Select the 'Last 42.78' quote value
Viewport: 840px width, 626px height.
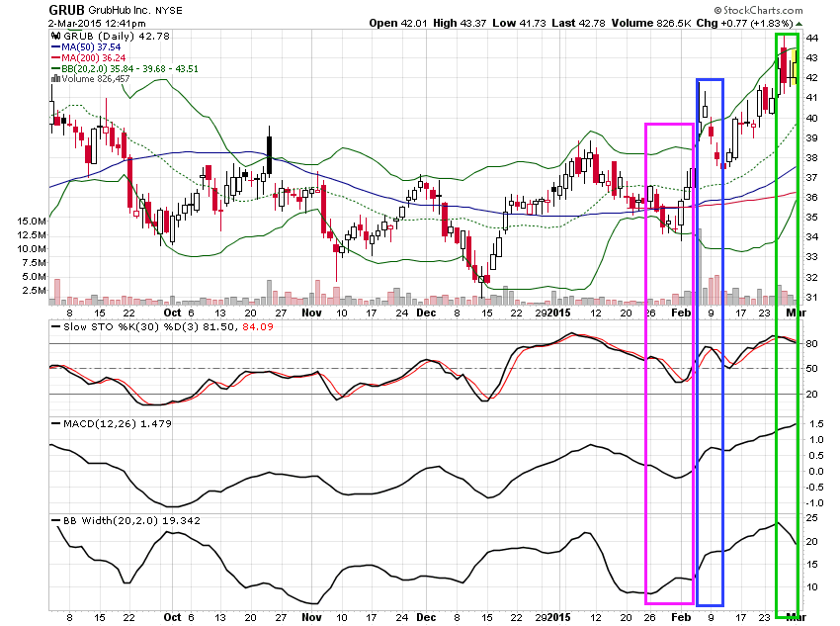[x=578, y=23]
